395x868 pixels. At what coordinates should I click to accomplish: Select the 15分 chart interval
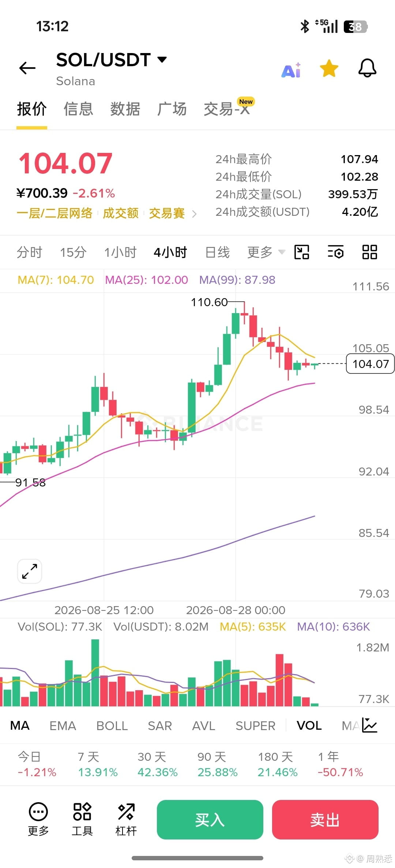[73, 252]
